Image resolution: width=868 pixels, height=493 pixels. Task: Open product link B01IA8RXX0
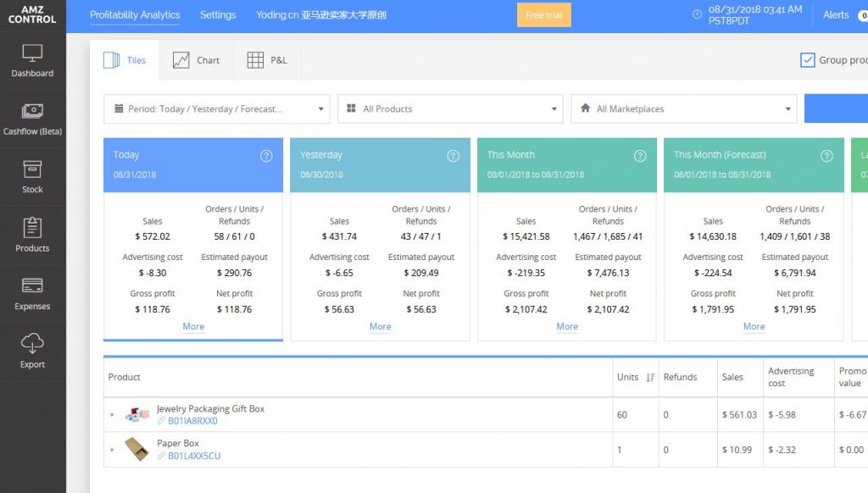click(x=192, y=421)
